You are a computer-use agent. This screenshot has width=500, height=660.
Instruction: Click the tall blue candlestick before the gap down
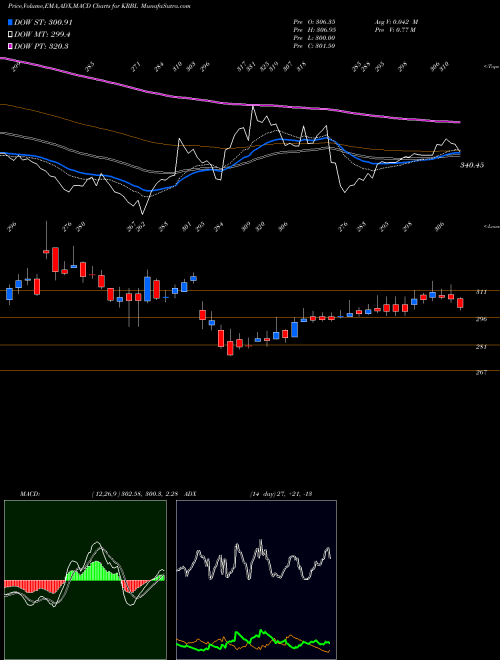tap(147, 289)
